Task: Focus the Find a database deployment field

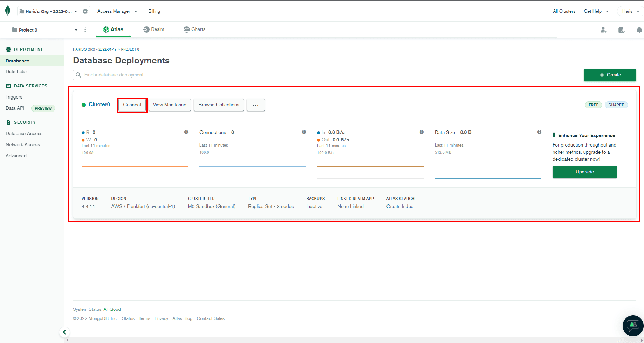Action: tap(117, 75)
